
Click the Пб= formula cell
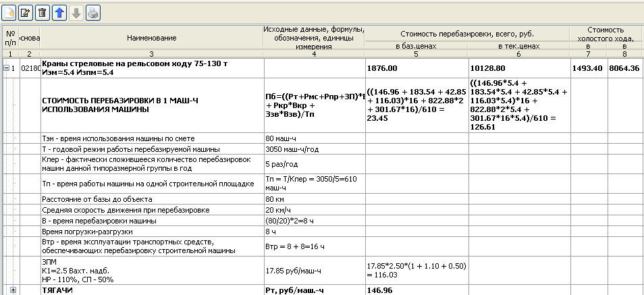[x=315, y=105]
